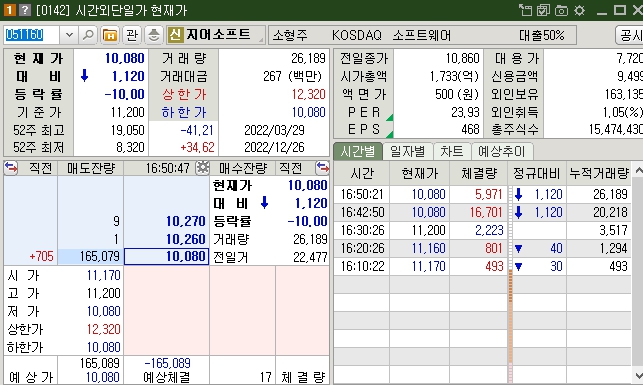Click the 총주식수 value 15,474,430
Screen dimensions: 643x385
click(x=616, y=130)
